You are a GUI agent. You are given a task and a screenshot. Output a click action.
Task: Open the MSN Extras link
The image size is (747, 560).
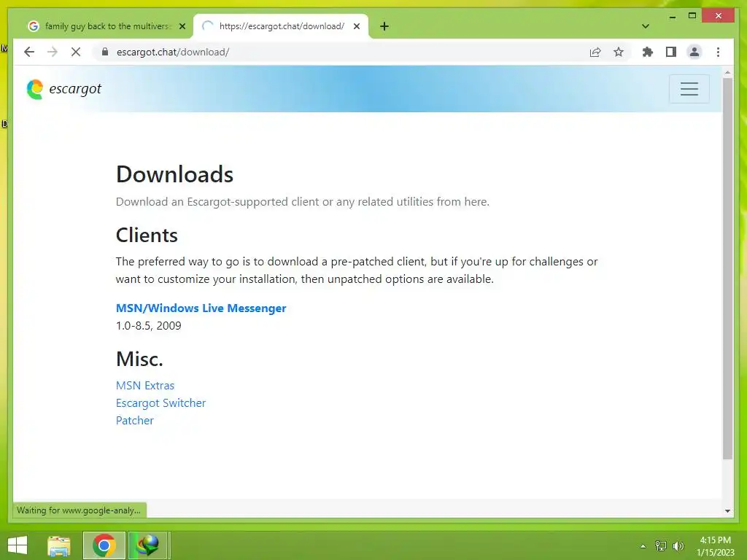click(145, 385)
